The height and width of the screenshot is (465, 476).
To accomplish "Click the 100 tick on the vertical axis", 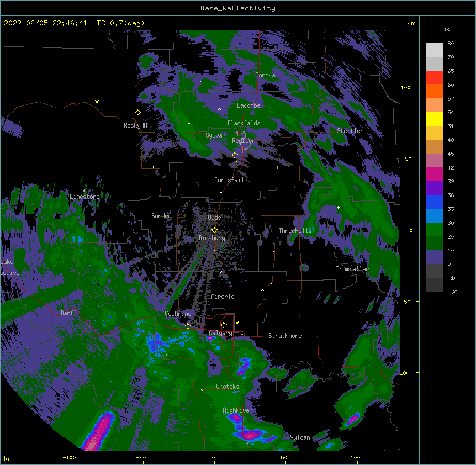I will point(405,88).
